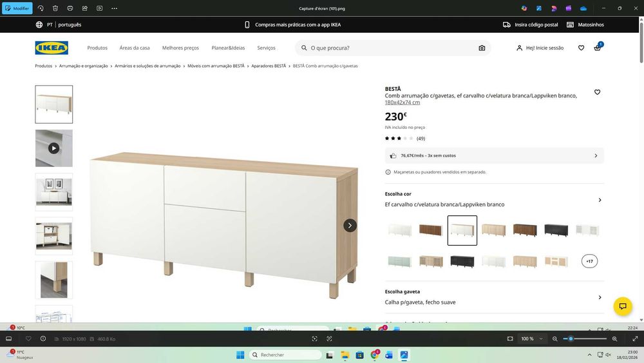Open the Produtos menu
The width and height of the screenshot is (644, 363).
[97, 48]
